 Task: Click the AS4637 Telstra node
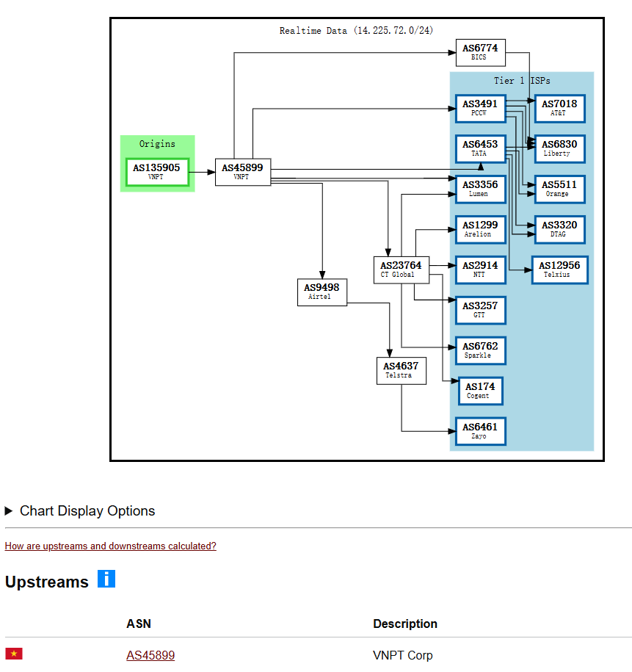(401, 371)
